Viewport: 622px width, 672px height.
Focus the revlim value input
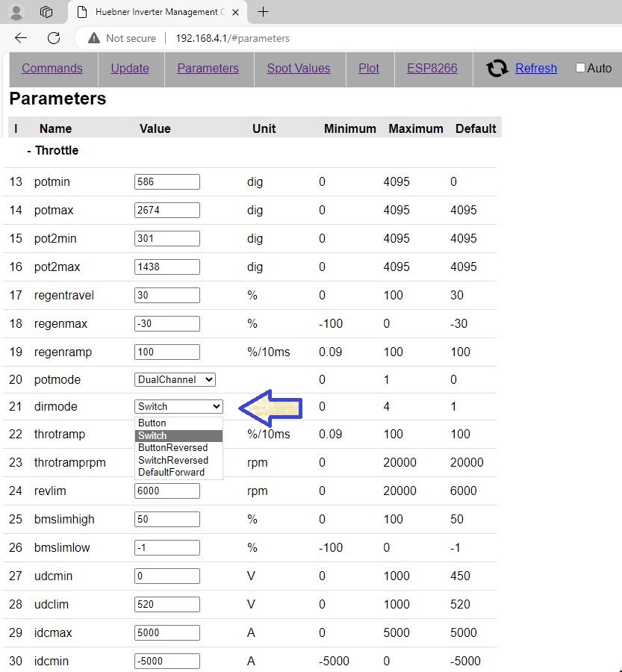[x=167, y=491]
